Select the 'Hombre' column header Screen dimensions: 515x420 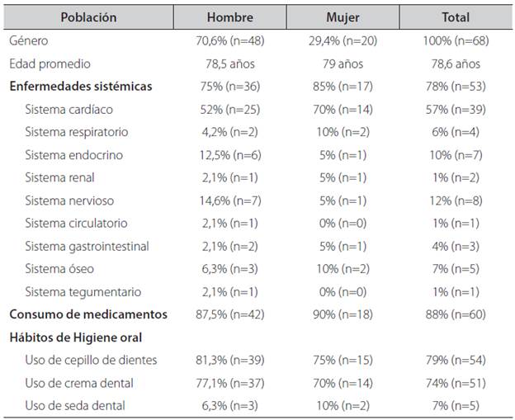230,17
